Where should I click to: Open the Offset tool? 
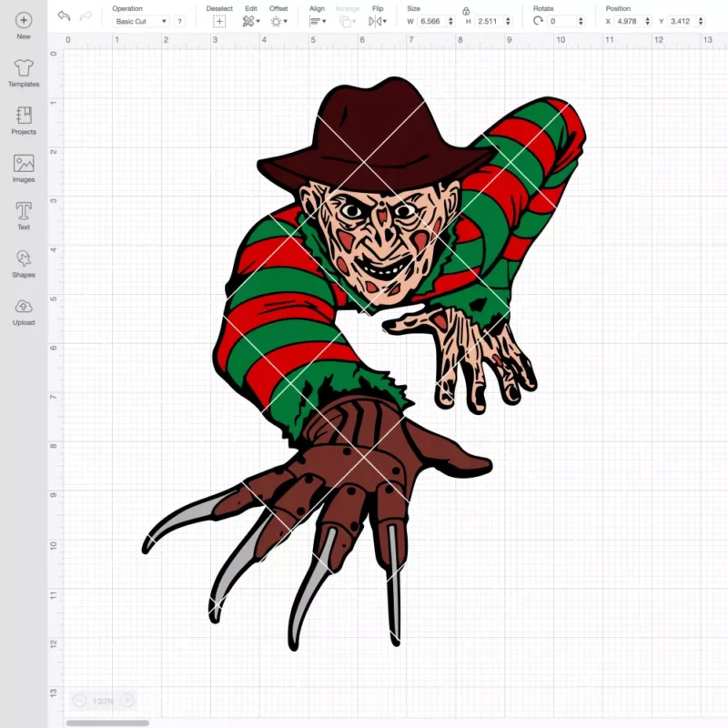pos(278,21)
